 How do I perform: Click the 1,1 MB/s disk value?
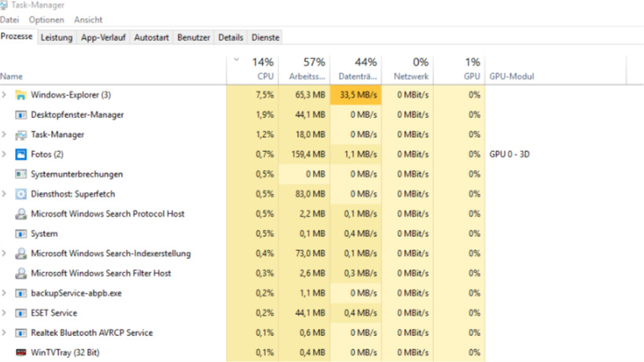pos(361,154)
